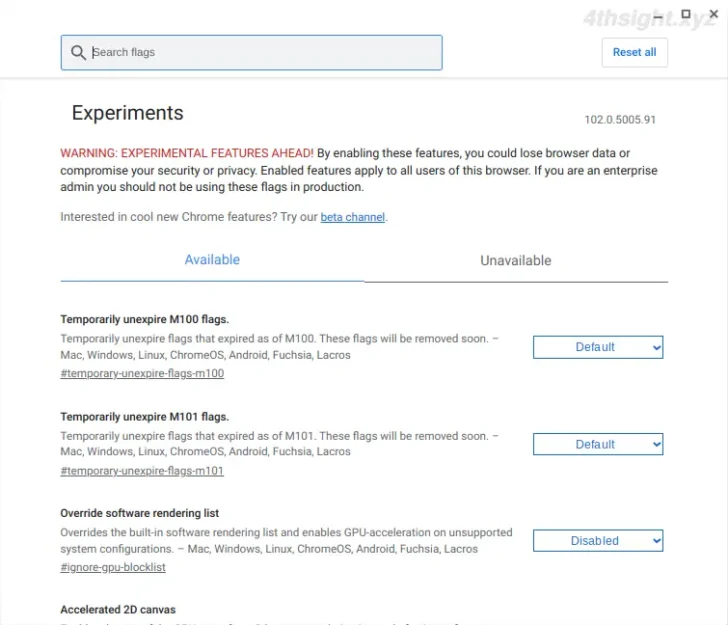Click the Temporarily unexpire M100 flags title
This screenshot has width=728, height=625.
click(144, 319)
